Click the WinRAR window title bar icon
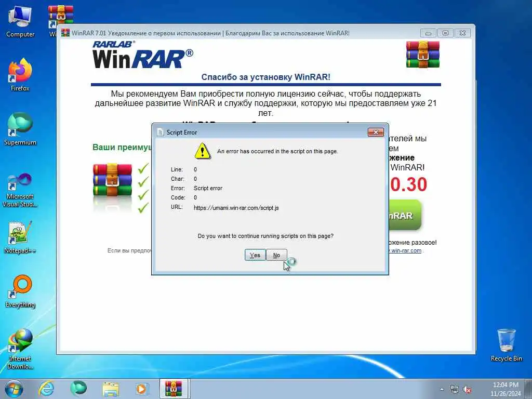The image size is (532, 399). [65, 33]
